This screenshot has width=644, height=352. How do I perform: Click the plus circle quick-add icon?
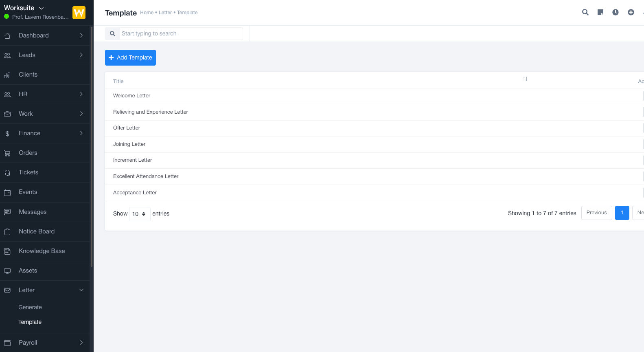coord(631,12)
